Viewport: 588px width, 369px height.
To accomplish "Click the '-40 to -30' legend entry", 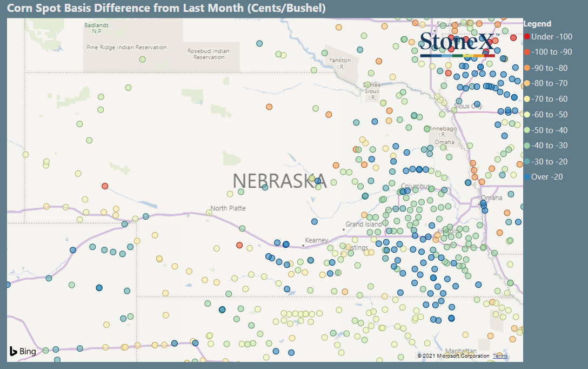I will (546, 146).
